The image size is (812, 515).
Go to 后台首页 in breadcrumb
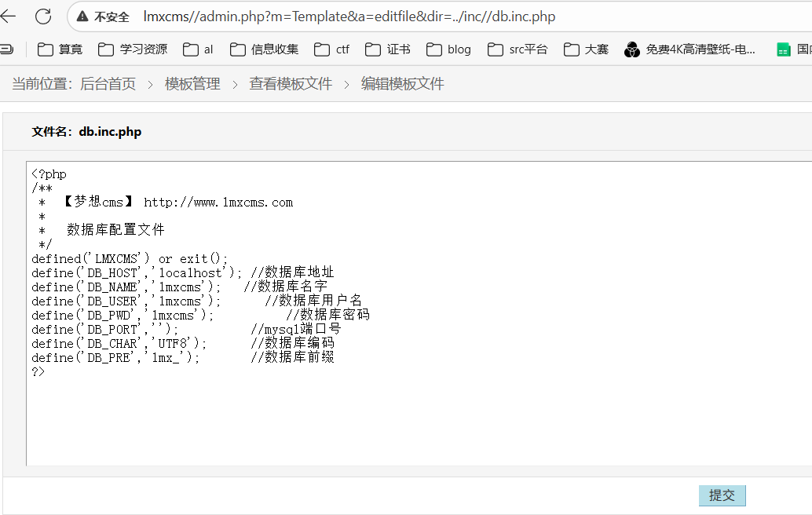108,84
